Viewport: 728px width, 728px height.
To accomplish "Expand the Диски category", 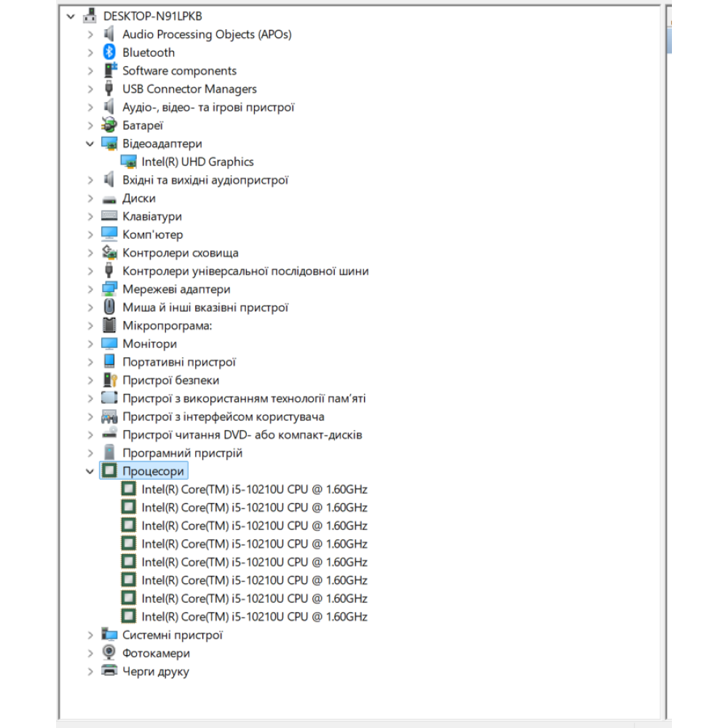I will (x=90, y=198).
